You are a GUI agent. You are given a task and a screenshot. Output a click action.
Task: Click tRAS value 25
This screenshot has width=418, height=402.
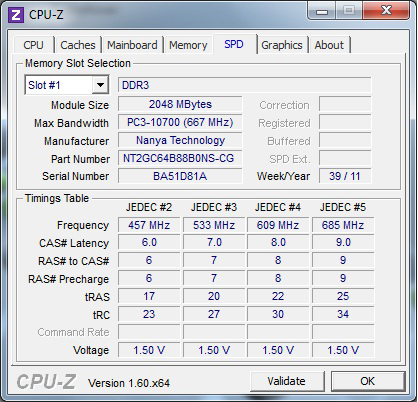pos(343,296)
